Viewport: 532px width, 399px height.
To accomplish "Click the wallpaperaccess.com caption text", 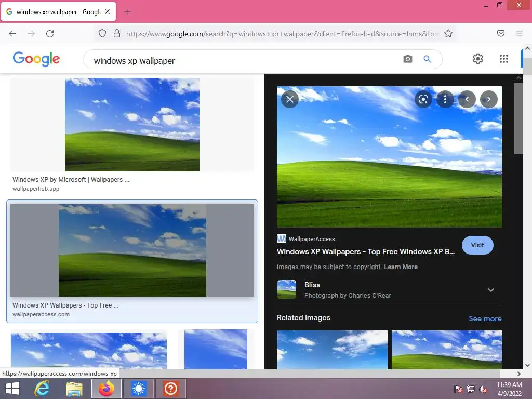I will pyautogui.click(x=41, y=314).
